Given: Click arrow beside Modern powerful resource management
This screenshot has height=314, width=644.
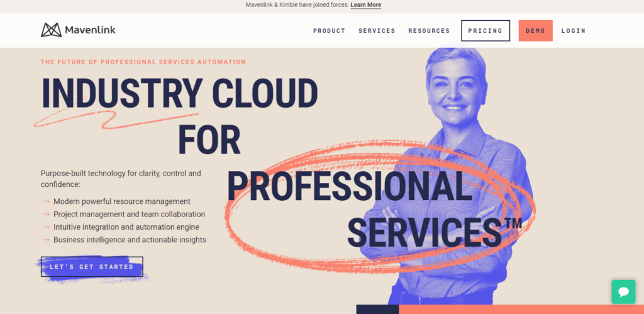Looking at the screenshot, I should [x=46, y=201].
